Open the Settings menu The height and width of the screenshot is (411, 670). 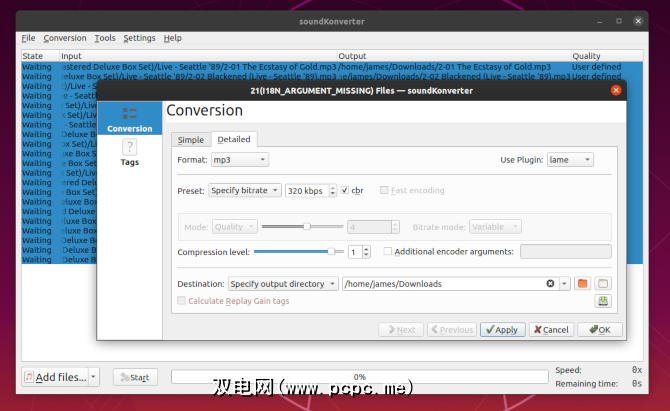(139, 38)
